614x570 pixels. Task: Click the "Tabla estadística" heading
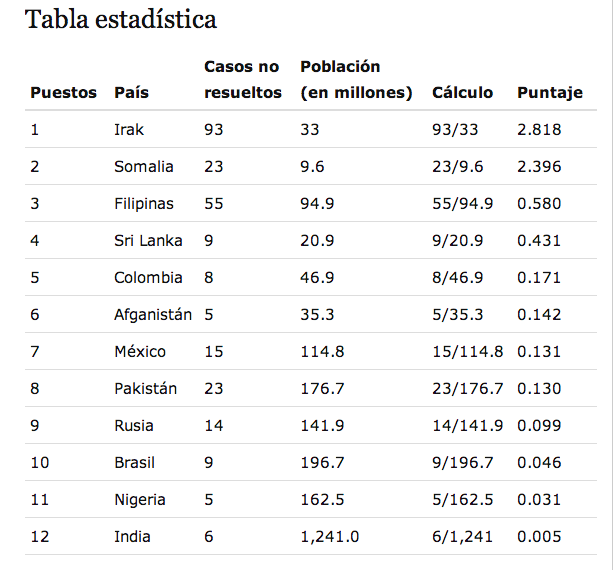click(120, 20)
